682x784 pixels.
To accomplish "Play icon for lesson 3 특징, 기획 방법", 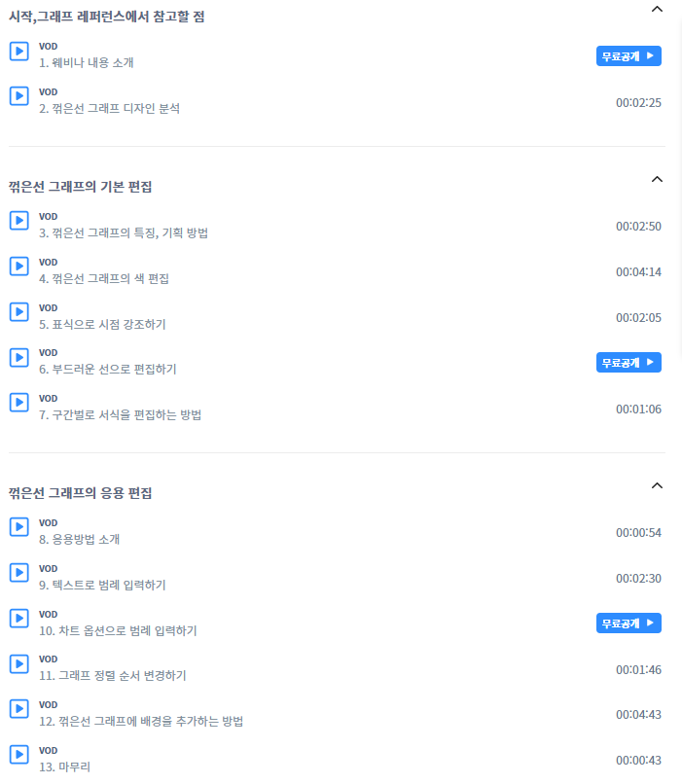I will tap(19, 221).
